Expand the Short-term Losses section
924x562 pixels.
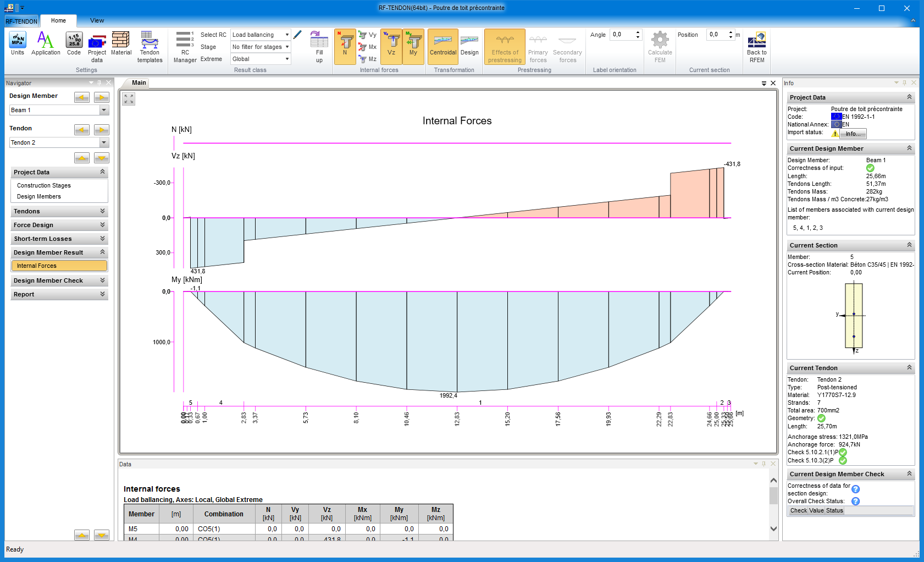pos(59,239)
